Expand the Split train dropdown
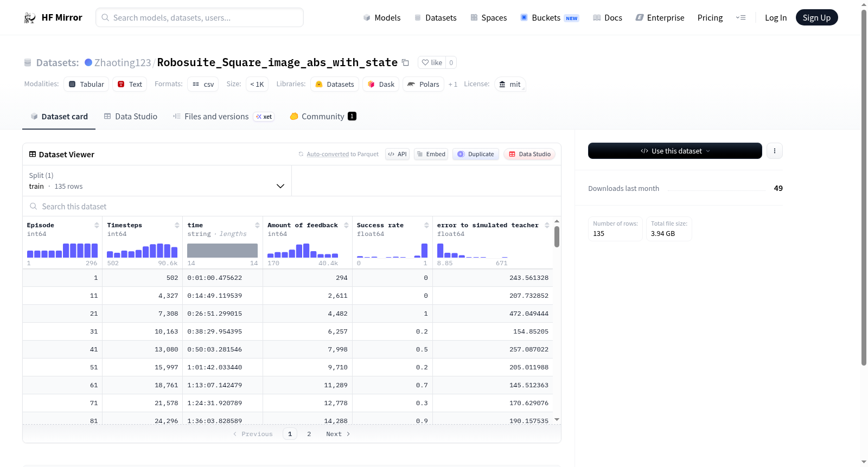Viewport: 868px width, 467px height. 157,181
